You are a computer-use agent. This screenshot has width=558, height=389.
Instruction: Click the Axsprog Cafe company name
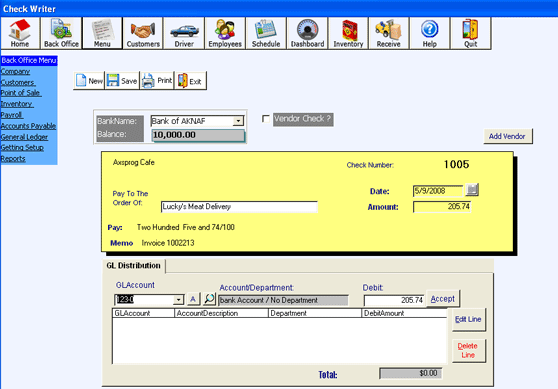click(x=134, y=163)
